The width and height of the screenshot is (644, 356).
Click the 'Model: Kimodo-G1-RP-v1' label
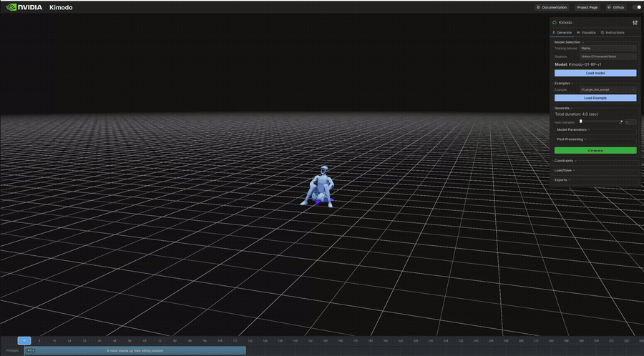pos(578,64)
